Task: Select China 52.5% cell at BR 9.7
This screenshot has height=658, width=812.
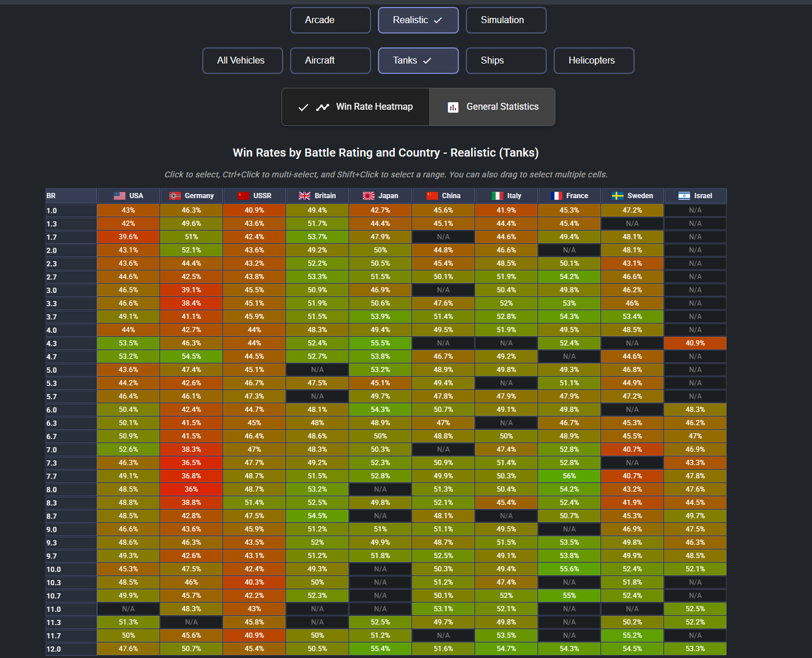Action: pyautogui.click(x=443, y=556)
